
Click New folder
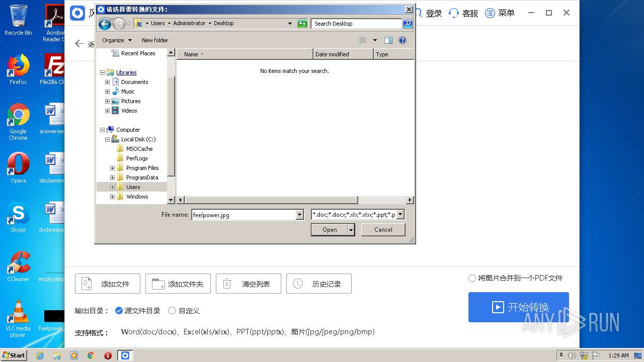[x=155, y=40]
